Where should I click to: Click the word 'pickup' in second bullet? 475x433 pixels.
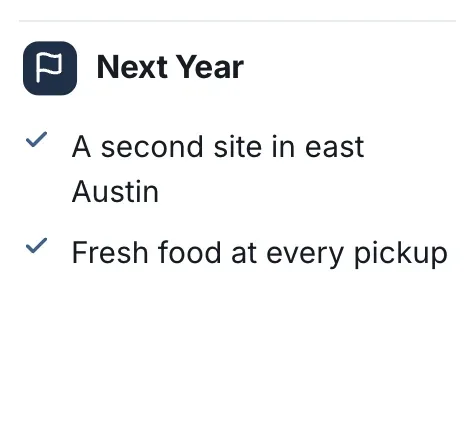400,254
